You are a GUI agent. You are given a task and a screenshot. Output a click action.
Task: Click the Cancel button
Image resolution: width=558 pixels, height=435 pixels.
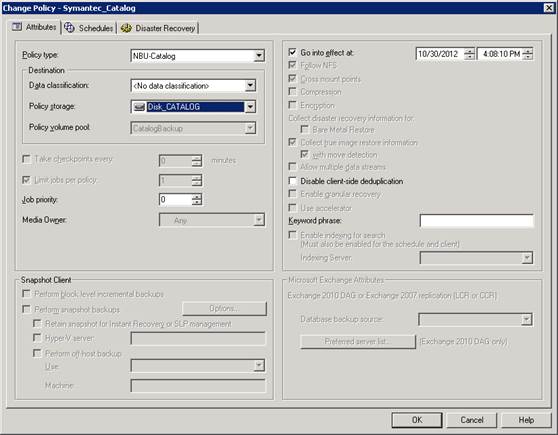click(x=472, y=420)
